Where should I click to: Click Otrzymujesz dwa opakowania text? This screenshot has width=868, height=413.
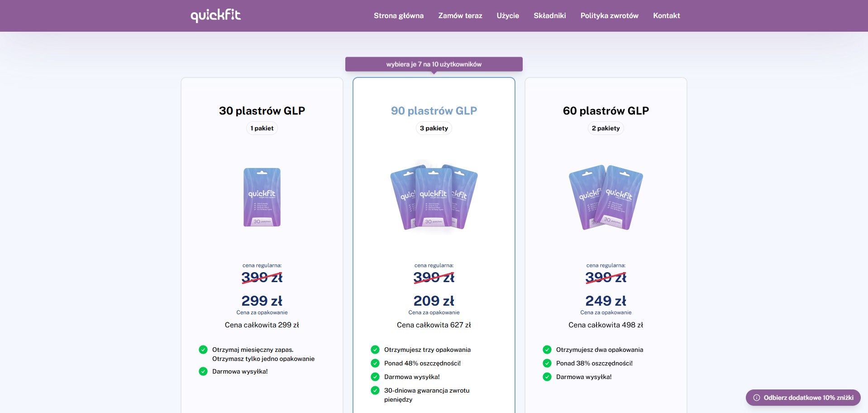click(x=600, y=350)
